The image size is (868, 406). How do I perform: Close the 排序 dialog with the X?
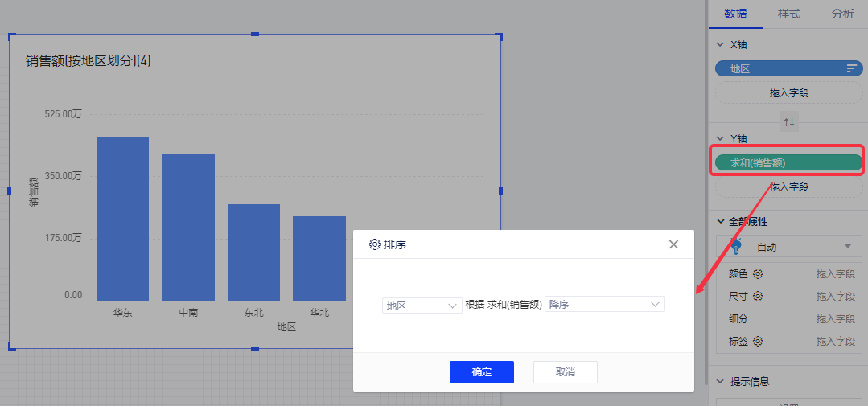(x=674, y=244)
